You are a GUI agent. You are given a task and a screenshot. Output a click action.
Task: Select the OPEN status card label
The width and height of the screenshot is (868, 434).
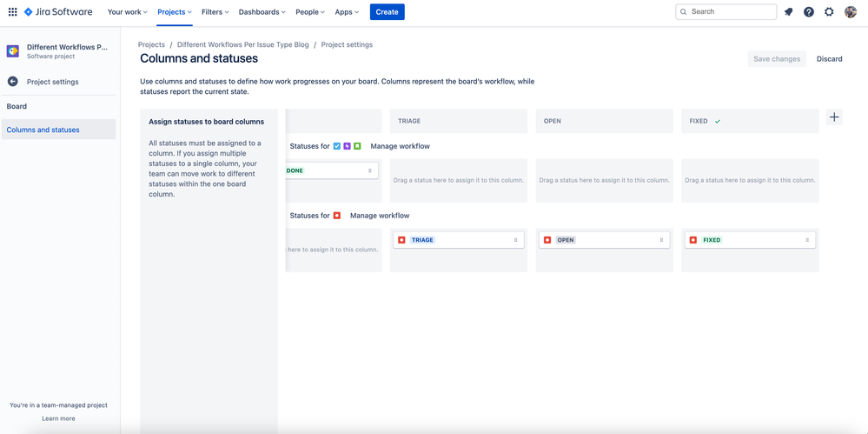[x=566, y=240]
